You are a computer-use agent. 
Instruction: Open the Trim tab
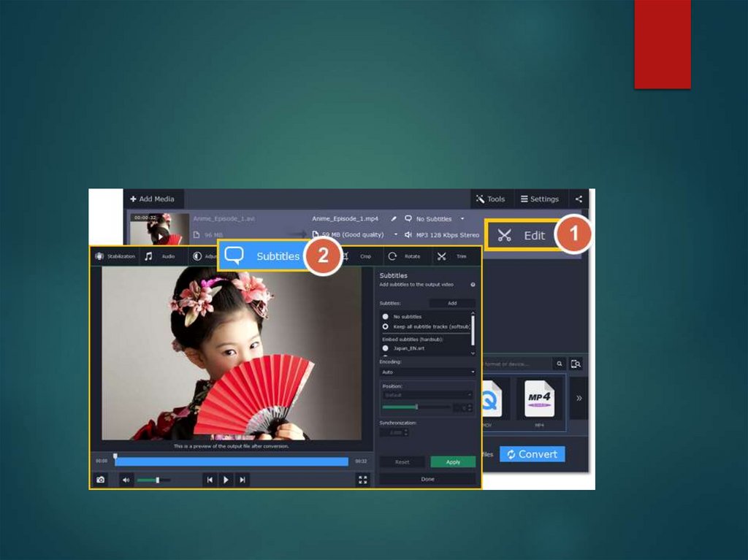(452, 256)
